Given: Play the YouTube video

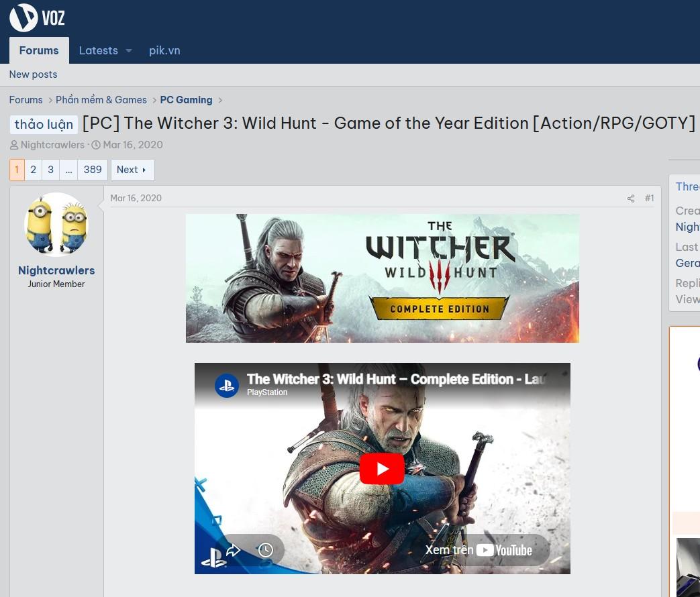Looking at the screenshot, I should tap(382, 469).
